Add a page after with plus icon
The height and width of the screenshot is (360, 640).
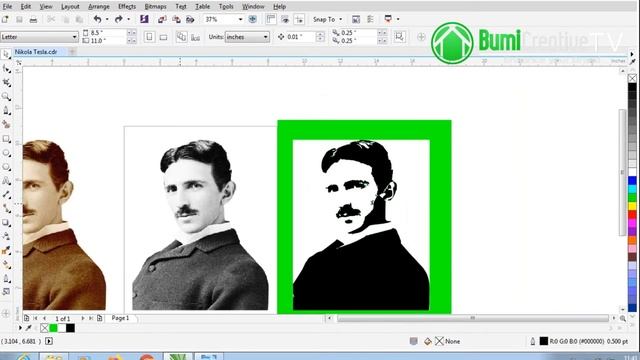coord(100,318)
